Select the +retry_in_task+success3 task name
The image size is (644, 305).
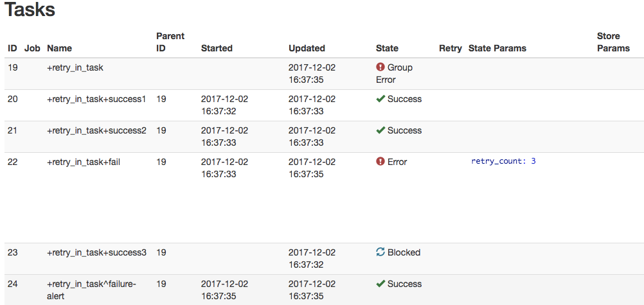click(96, 252)
